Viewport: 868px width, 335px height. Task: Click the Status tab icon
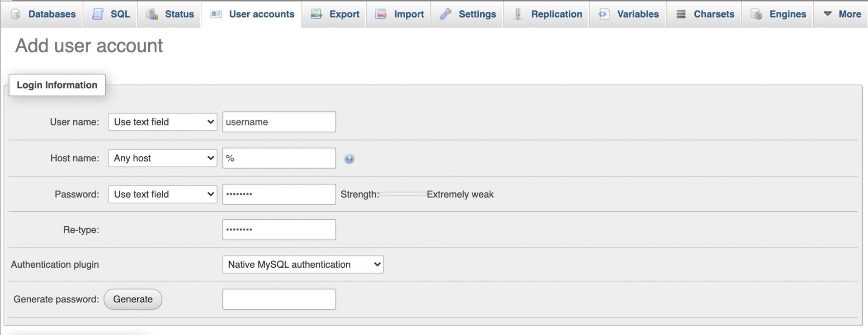pos(152,14)
